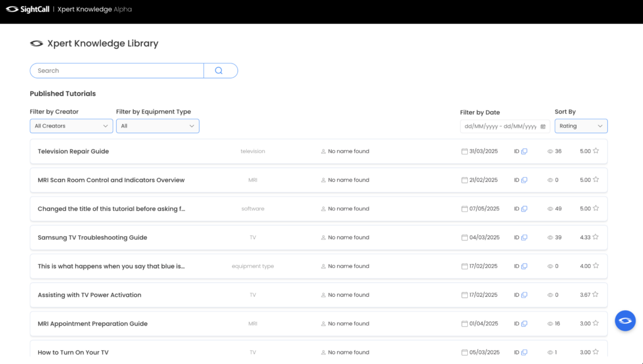Open Assisting with TV Power Activation tutorial
The width and height of the screenshot is (643, 364).
(x=89, y=295)
